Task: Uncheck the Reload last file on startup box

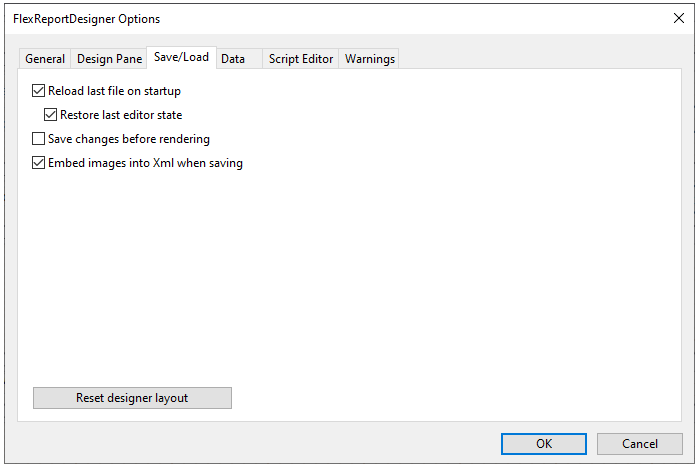Action: point(39,91)
